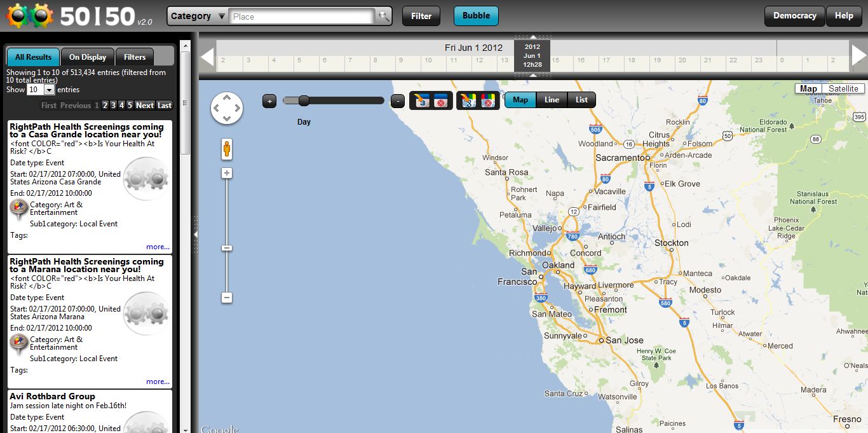Click San Jose label on the map
The image size is (868, 433).
(625, 340)
